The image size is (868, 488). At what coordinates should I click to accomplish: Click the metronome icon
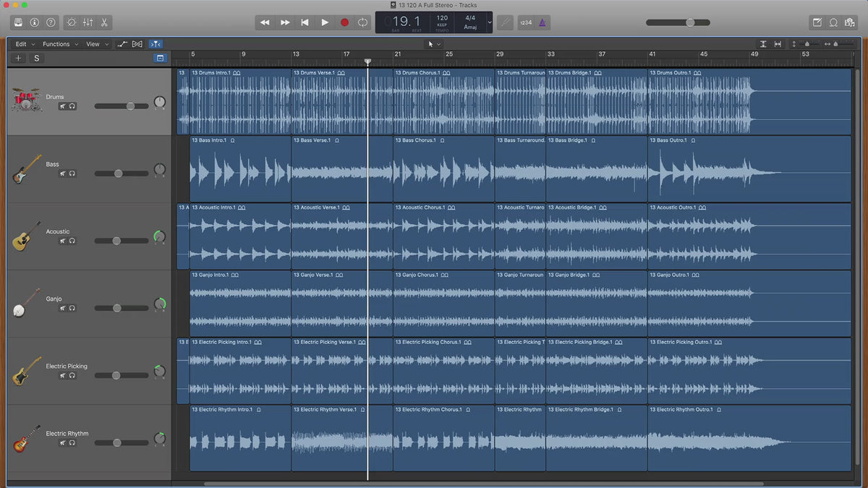(543, 22)
